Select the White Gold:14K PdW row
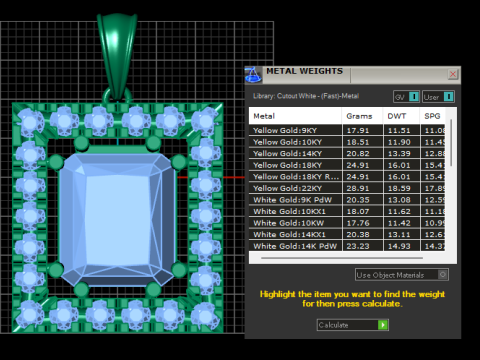 347,246
